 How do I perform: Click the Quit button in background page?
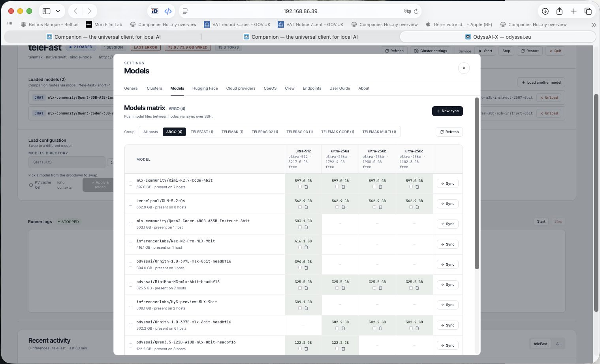[x=555, y=51]
